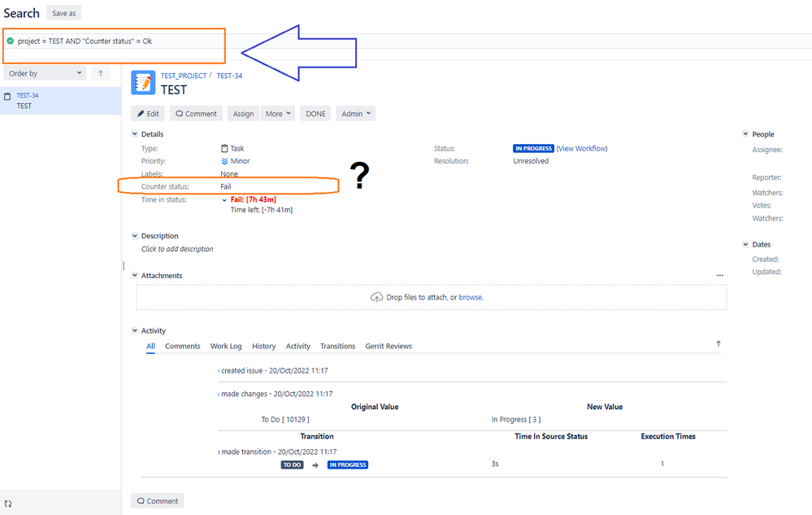This screenshot has height=515, width=812.
Task: Open the More actions dropdown
Action: [x=278, y=113]
